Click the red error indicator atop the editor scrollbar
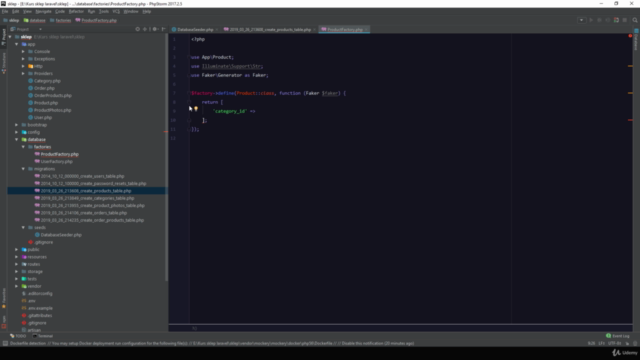 coord(630,36)
